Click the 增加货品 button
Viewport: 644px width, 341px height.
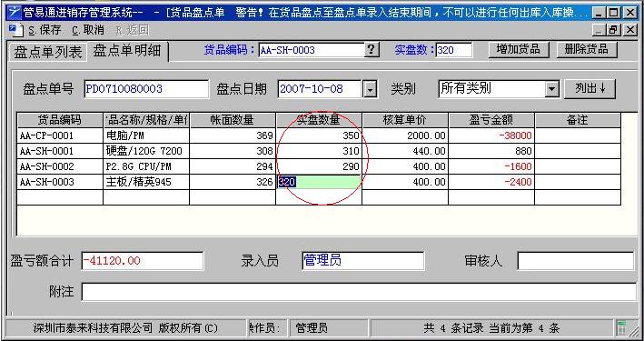point(519,50)
